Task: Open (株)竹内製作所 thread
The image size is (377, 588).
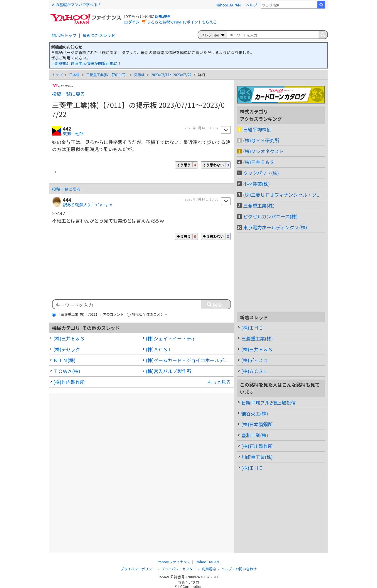Action: (69, 382)
